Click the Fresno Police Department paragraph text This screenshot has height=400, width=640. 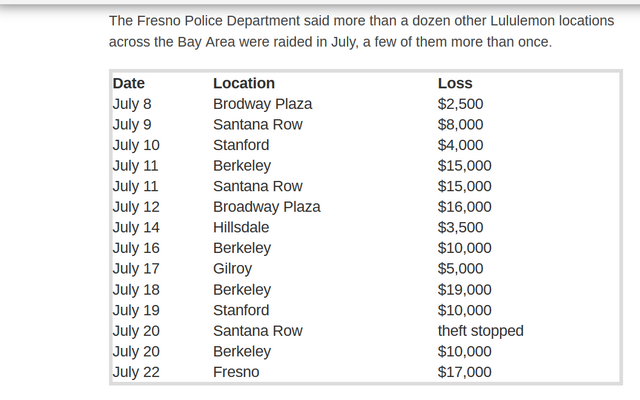[x=361, y=31]
